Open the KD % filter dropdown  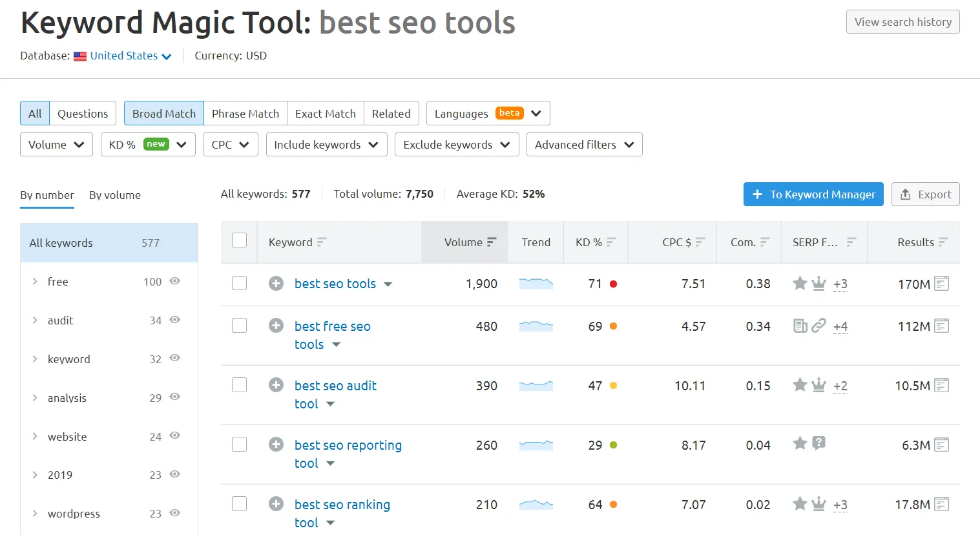coord(148,145)
